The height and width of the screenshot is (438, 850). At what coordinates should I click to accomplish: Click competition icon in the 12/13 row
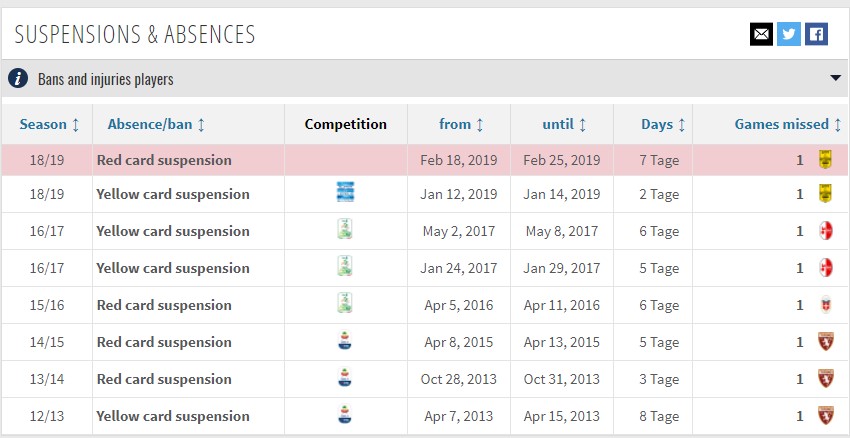[x=345, y=414]
